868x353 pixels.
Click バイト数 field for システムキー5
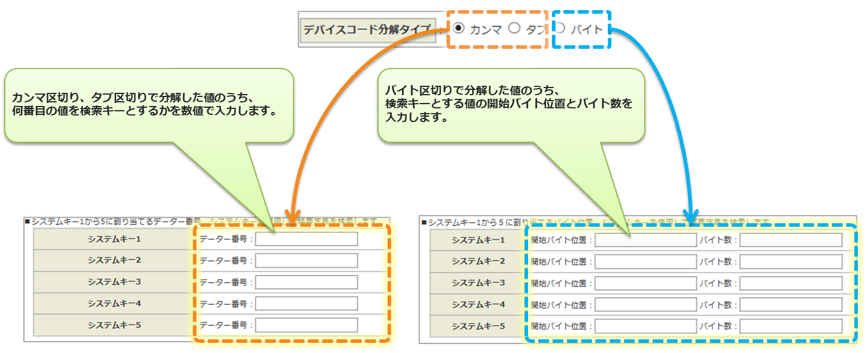(x=791, y=326)
